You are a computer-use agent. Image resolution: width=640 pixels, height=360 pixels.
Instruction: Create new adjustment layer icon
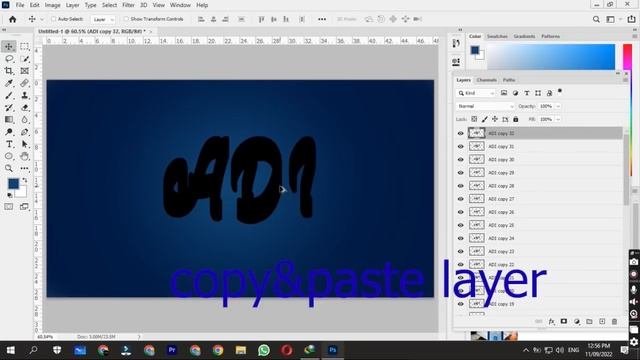pyautogui.click(x=577, y=322)
